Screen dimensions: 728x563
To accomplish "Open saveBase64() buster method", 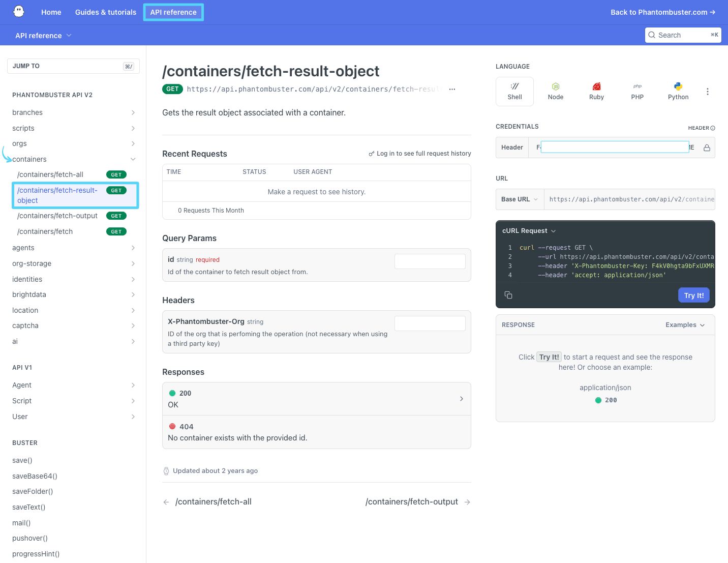I will 35,476.
